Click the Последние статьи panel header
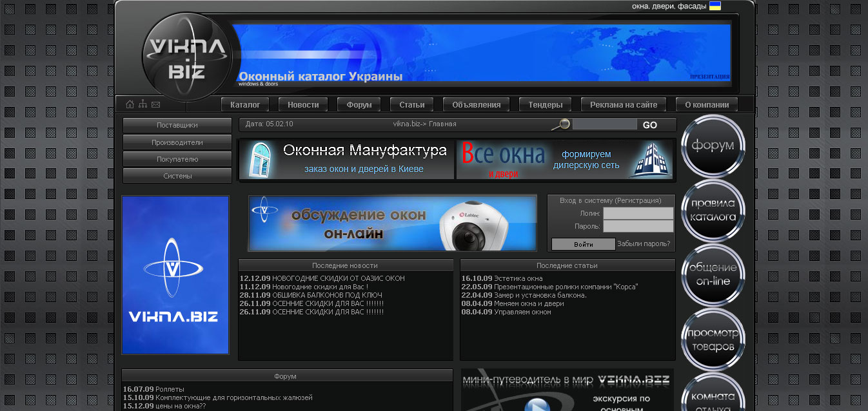Image resolution: width=868 pixels, height=411 pixels. [x=567, y=265]
